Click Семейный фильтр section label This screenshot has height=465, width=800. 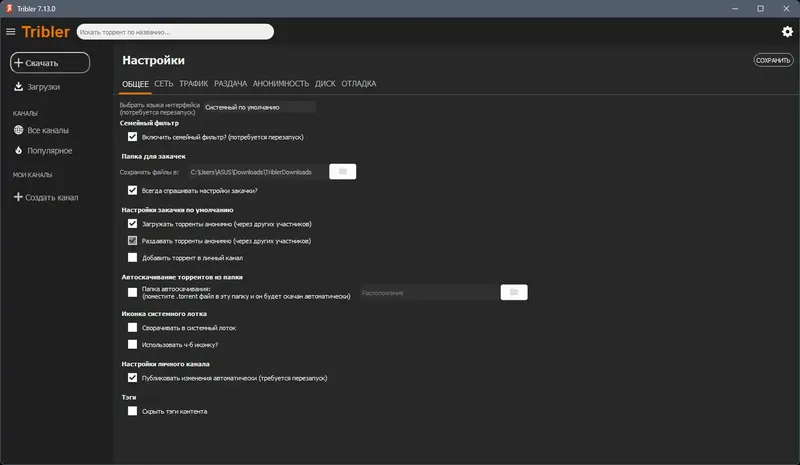click(x=149, y=123)
